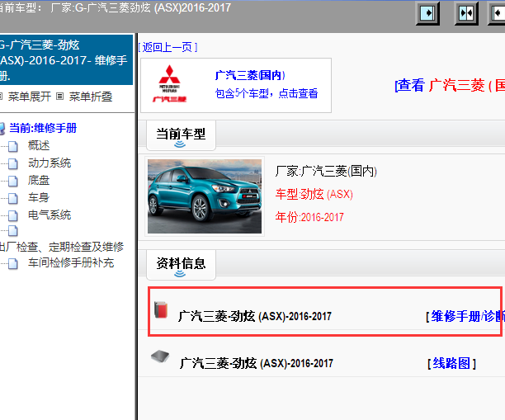Image resolution: width=505 pixels, height=420 pixels.
Task: Click the page icon next to 动力系统
Action: point(13,163)
